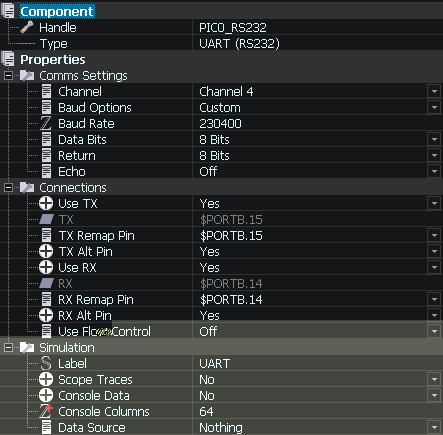Image resolution: width=443 pixels, height=435 pixels.
Task: Open the RX Alt Pin dropdown arrow
Action: click(x=434, y=315)
